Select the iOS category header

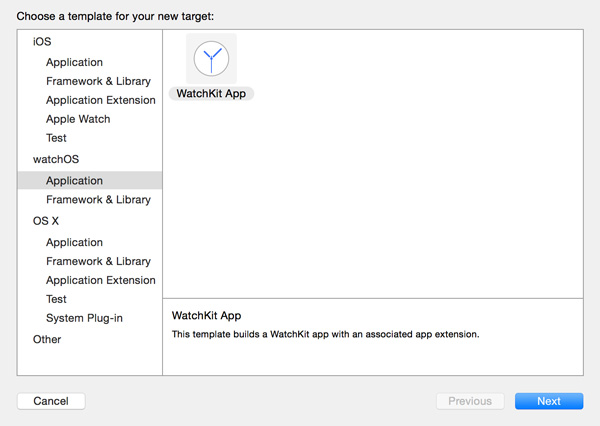(42, 42)
